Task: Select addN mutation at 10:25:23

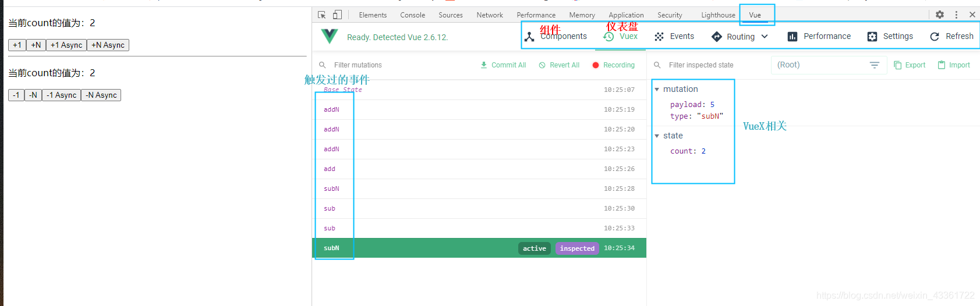Action: pos(479,149)
